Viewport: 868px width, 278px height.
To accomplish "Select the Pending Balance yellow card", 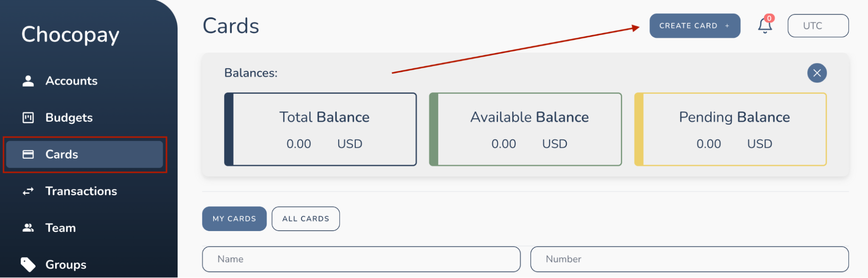I will 730,129.
